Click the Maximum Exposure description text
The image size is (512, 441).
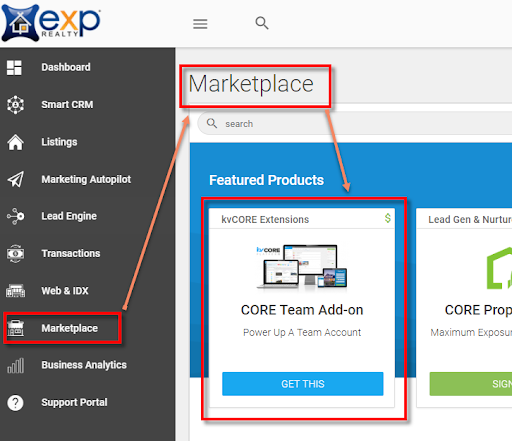pos(471,332)
